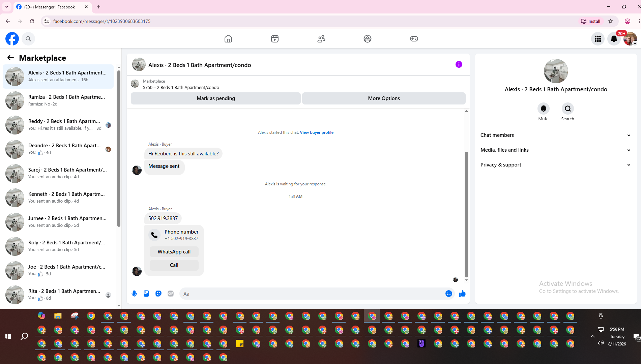Screen dimensions: 641x364
Task: Click the address bar URL
Action: click(x=102, y=21)
